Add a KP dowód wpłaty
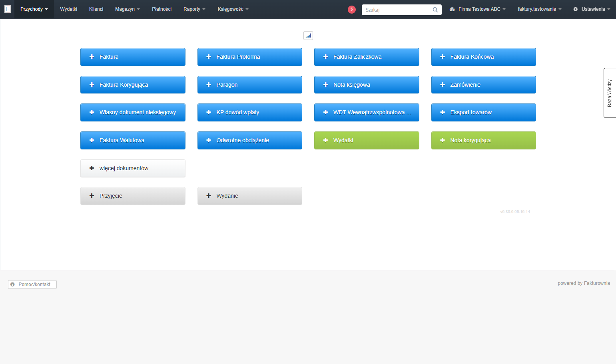This screenshot has width=616, height=364. pos(250,112)
